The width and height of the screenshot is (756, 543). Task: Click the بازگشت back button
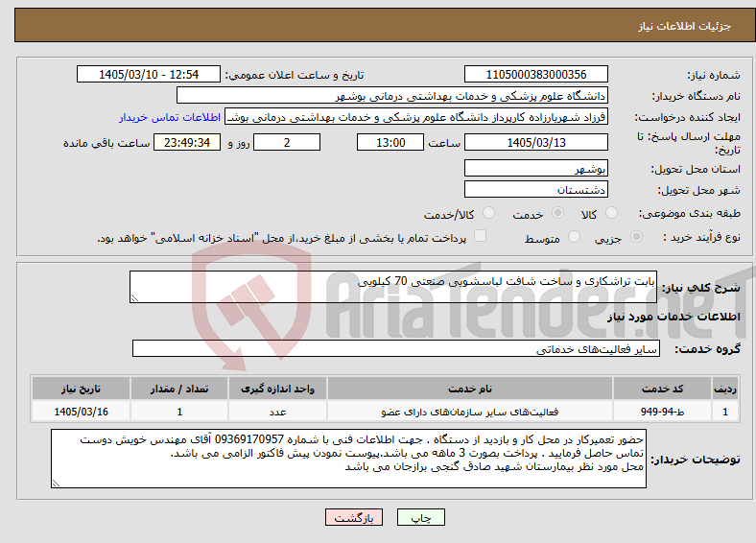[353, 517]
